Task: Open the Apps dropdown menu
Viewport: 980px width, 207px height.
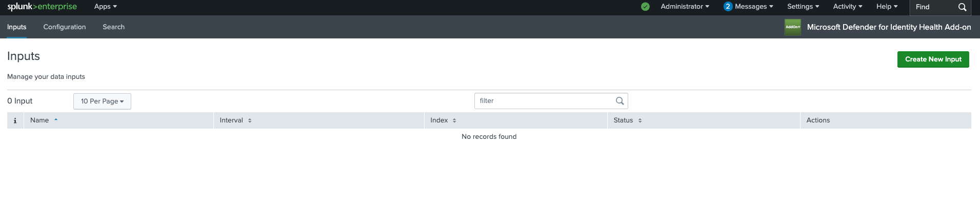Action: point(106,7)
